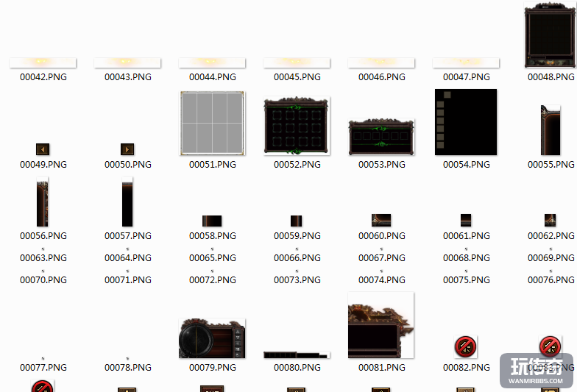Select the small dark tile 00061.PNG
577x392 pixels.
(x=466, y=221)
